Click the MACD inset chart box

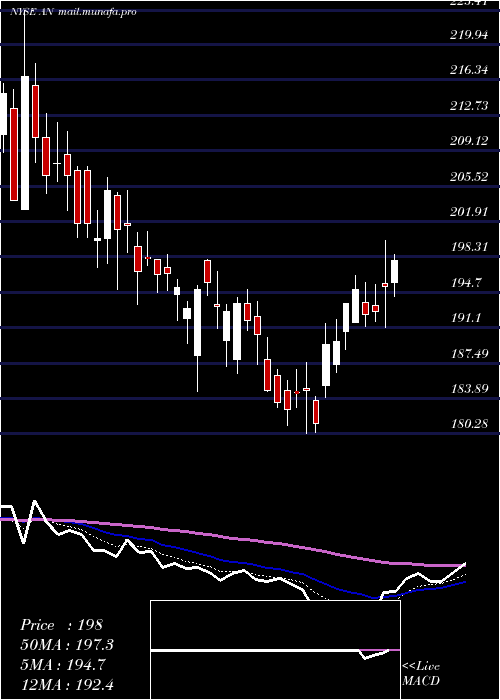(275, 650)
